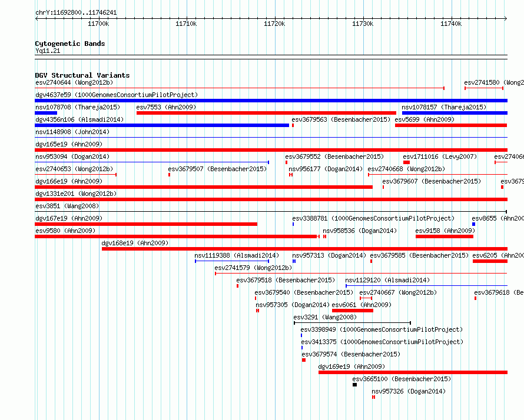Select the dgv4637e59 blue variant bar

tap(271, 101)
